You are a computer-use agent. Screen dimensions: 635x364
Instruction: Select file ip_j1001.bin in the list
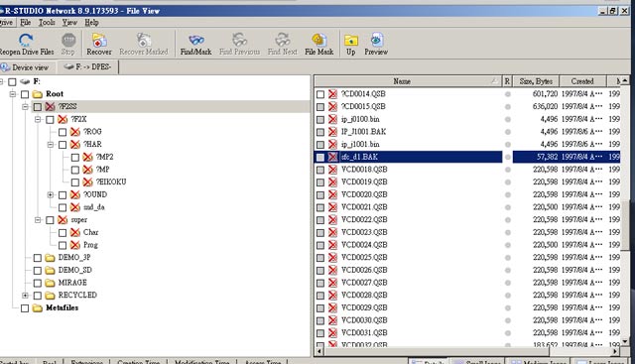pos(360,145)
